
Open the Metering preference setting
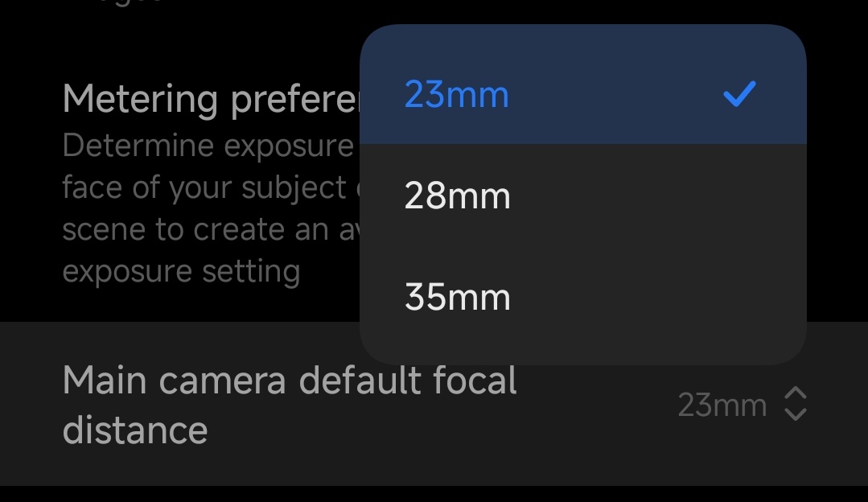[x=209, y=98]
